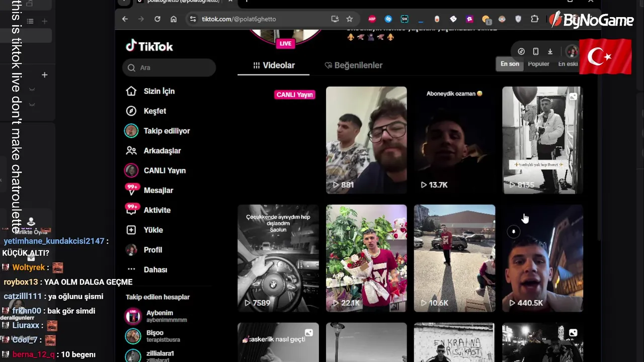
Task: Open the parking lot video, 10.6K views
Action: (x=454, y=258)
